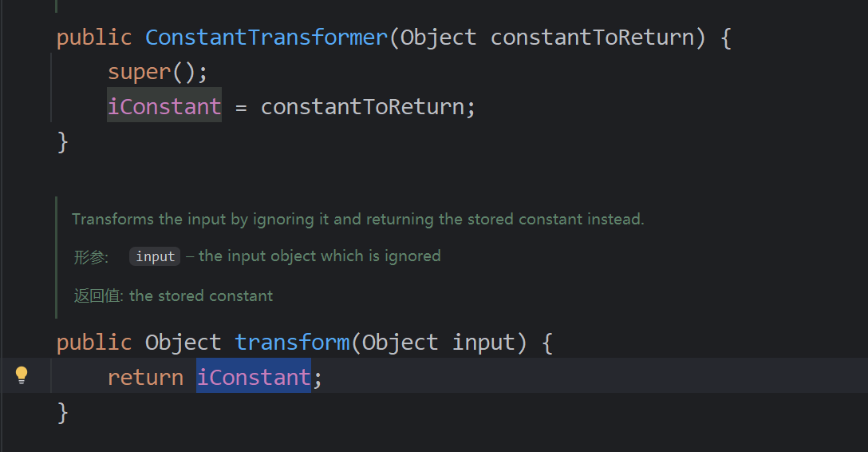
Task: Click the public keyword before ConstantTransformer
Action: 94,38
